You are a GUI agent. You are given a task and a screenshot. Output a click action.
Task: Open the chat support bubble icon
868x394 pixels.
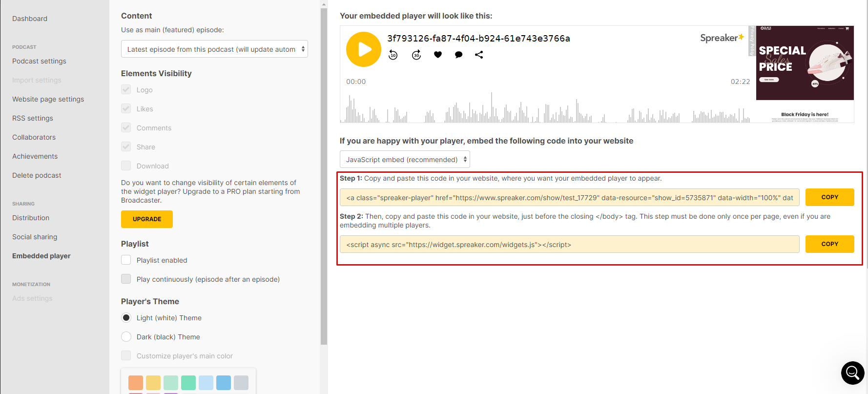pyautogui.click(x=852, y=373)
